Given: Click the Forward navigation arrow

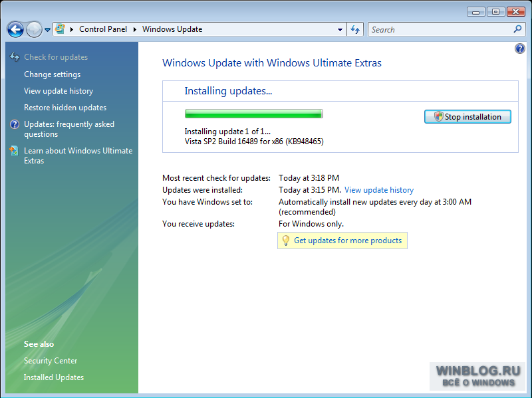Looking at the screenshot, I should (x=34, y=29).
